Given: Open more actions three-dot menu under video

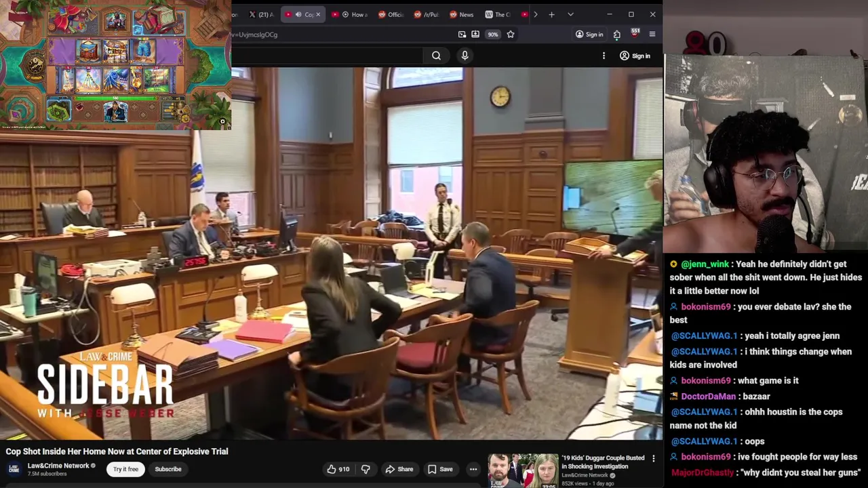Looking at the screenshot, I should click(473, 469).
